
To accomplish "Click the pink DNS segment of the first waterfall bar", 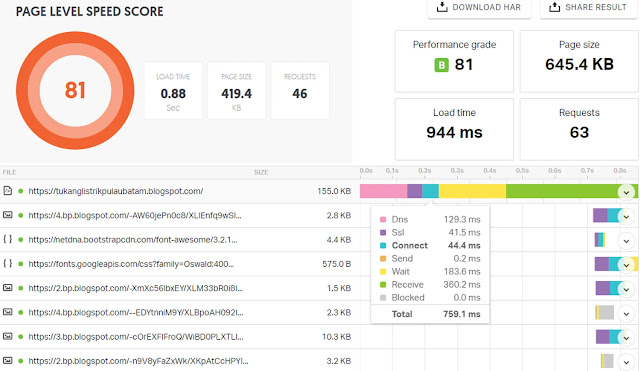I will click(x=383, y=191).
